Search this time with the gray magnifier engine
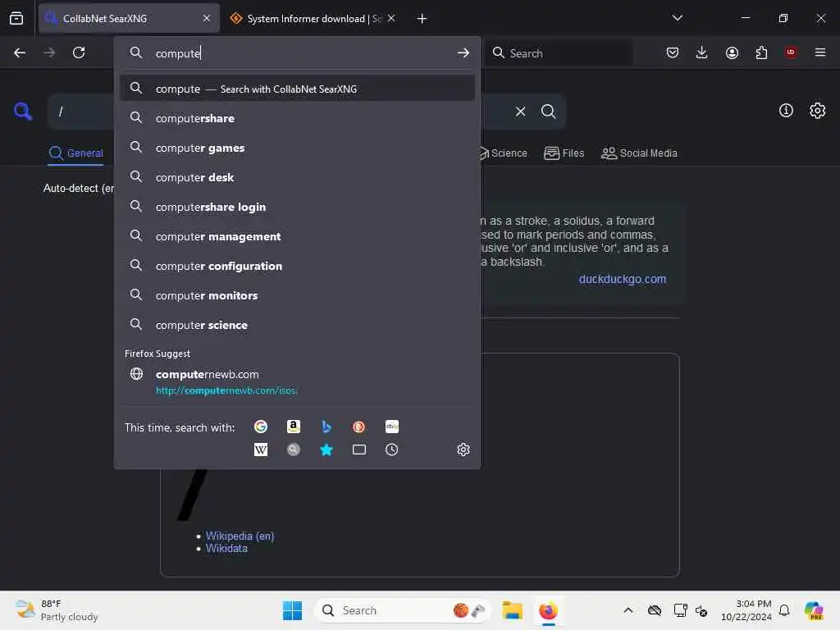 coord(293,450)
